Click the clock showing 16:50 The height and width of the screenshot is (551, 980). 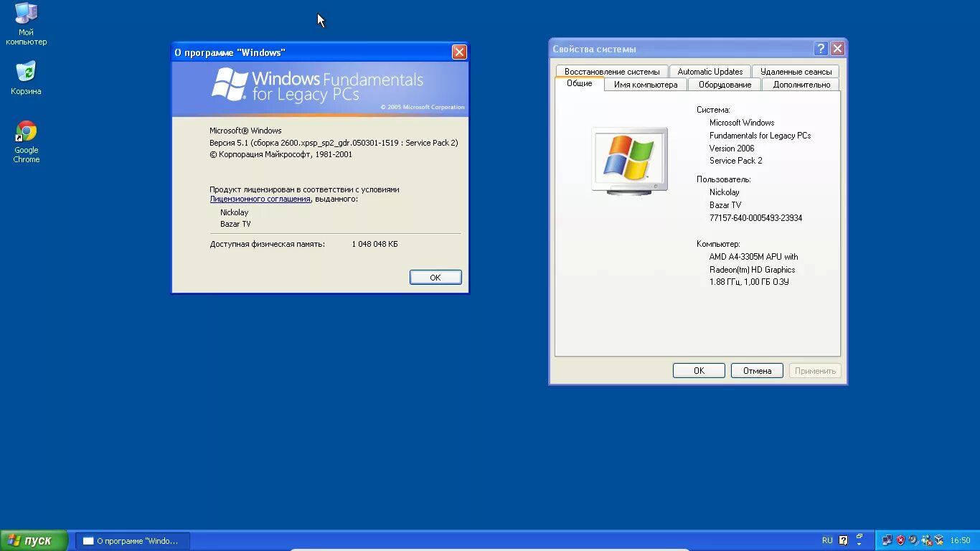click(961, 540)
